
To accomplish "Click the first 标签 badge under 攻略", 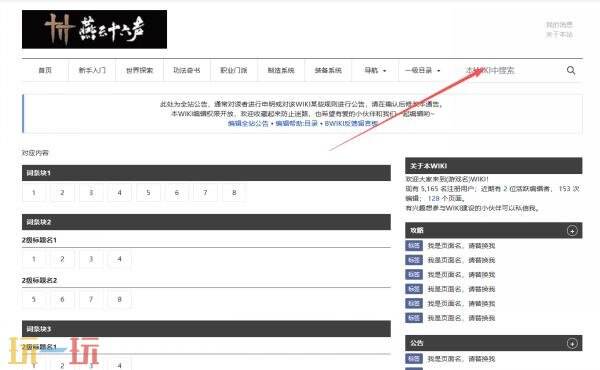I will pos(414,246).
